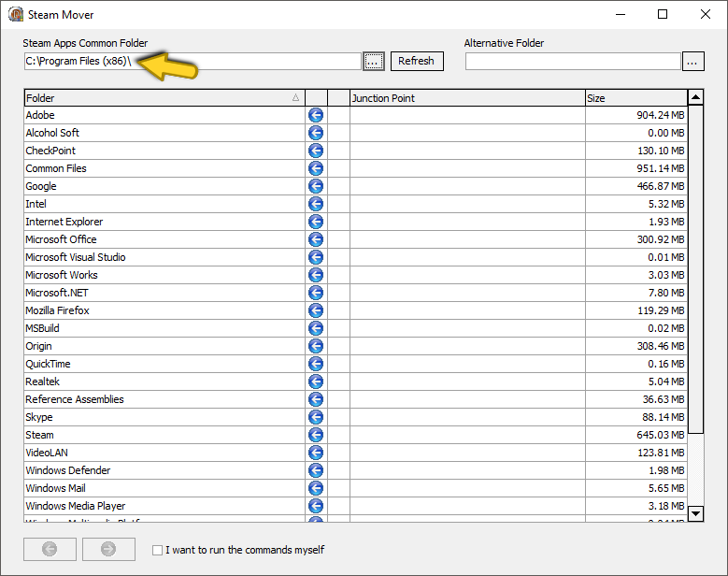Click the scrollbar up arrow

click(695, 97)
